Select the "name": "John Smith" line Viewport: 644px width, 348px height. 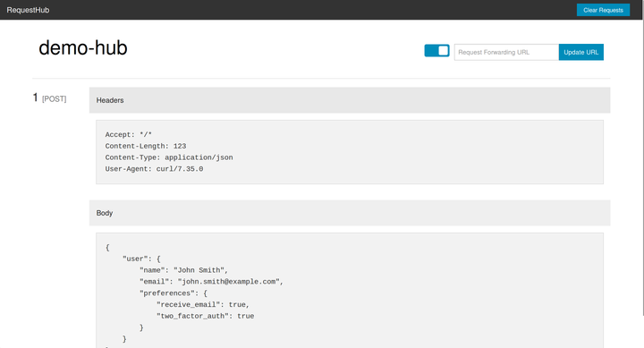183,270
